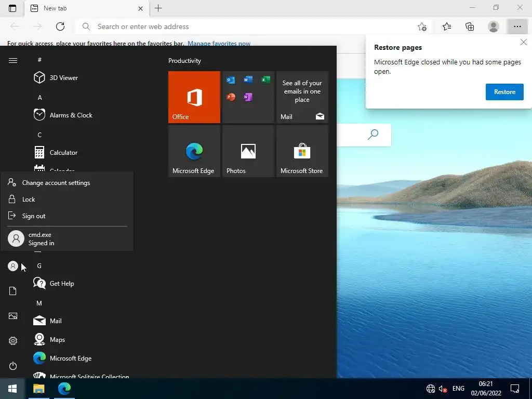532x399 pixels.
Task: Click the Productivity group heading
Action: pyautogui.click(x=184, y=61)
